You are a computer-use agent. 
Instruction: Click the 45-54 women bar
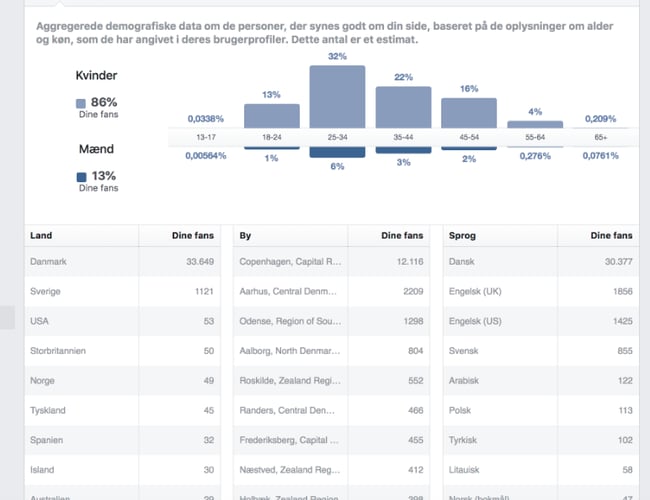pos(469,113)
